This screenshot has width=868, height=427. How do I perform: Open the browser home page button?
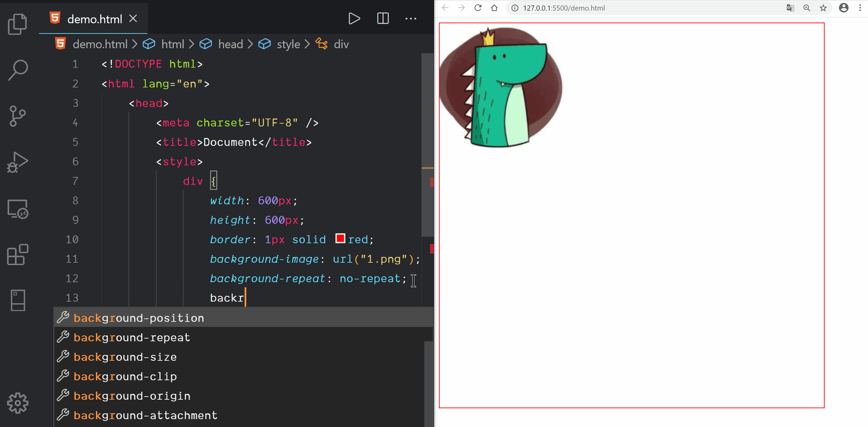pos(494,8)
